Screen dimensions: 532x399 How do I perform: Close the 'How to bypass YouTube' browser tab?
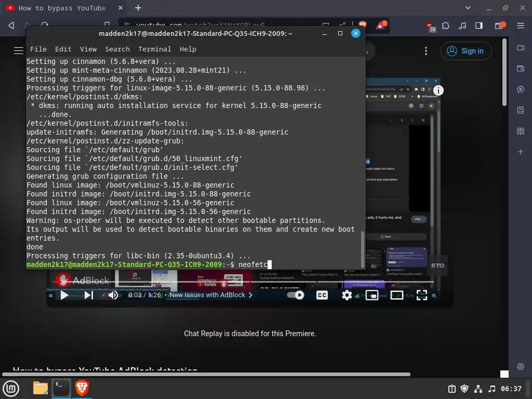[x=121, y=8]
